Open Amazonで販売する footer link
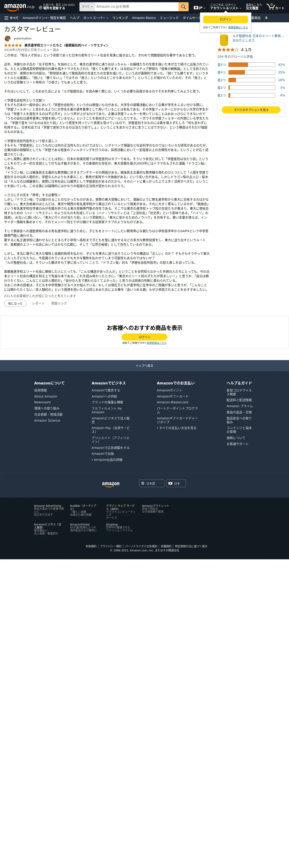 106,391
